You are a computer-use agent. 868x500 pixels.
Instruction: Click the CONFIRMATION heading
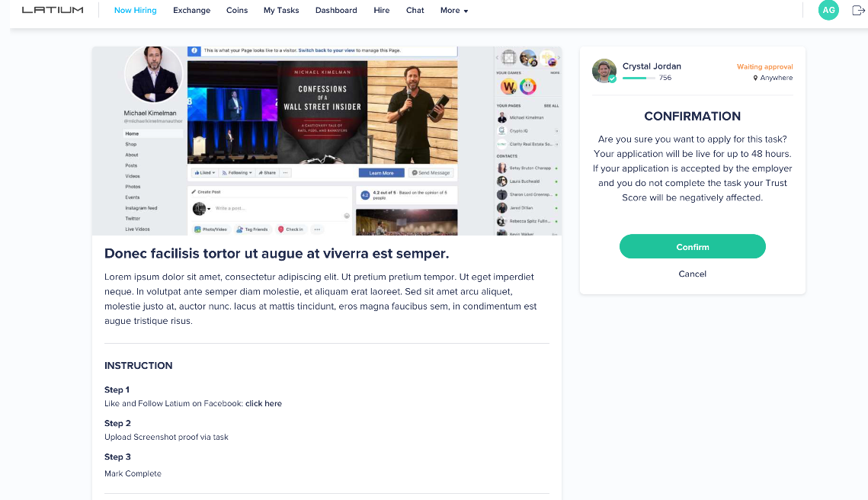(x=692, y=117)
